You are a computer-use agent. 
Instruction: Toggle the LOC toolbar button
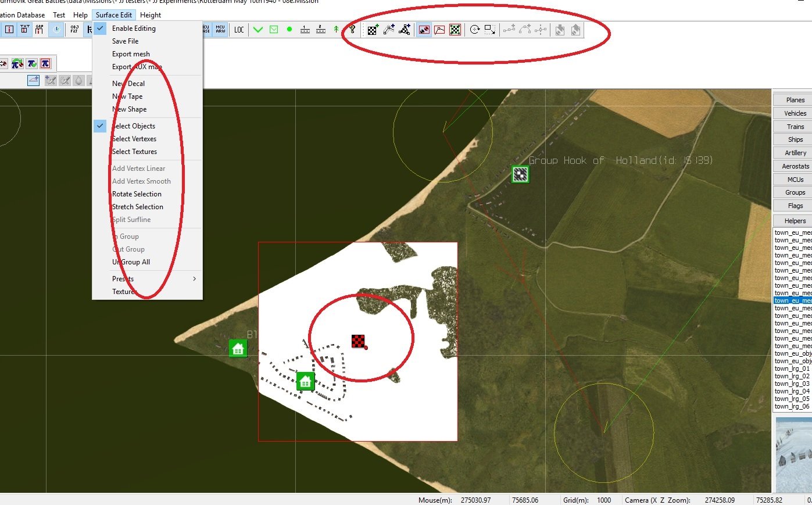239,30
